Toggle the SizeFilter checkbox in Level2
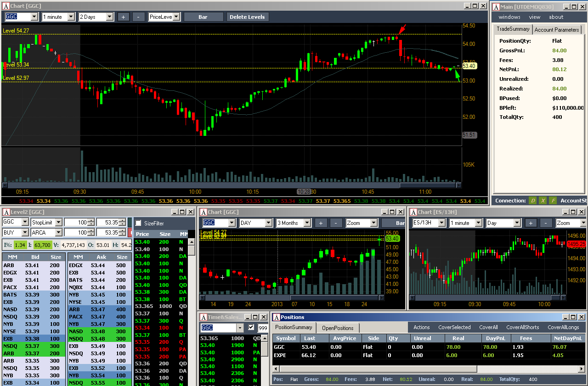This screenshot has width=588, height=386. pyautogui.click(x=138, y=223)
